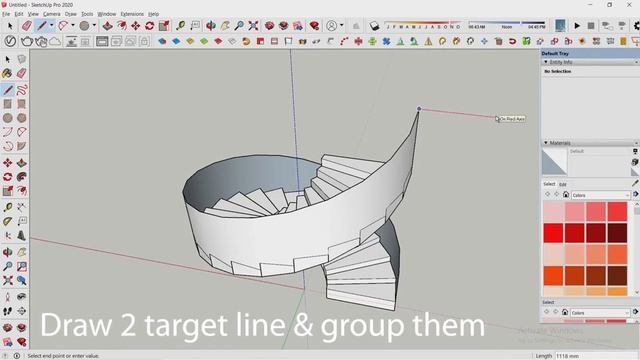The image size is (640, 360).
Task: Click the V-Ray render teapot icon
Action: click(x=27, y=41)
